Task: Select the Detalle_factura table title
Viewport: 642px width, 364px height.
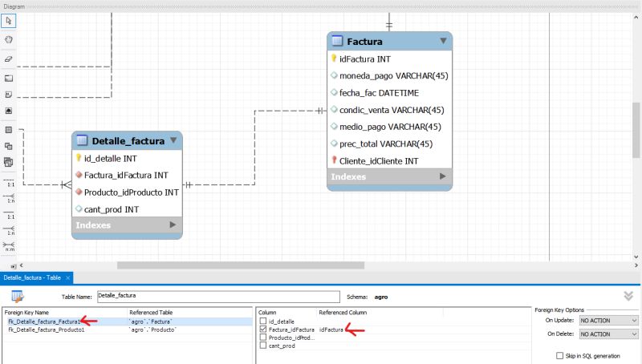Action: click(x=128, y=140)
